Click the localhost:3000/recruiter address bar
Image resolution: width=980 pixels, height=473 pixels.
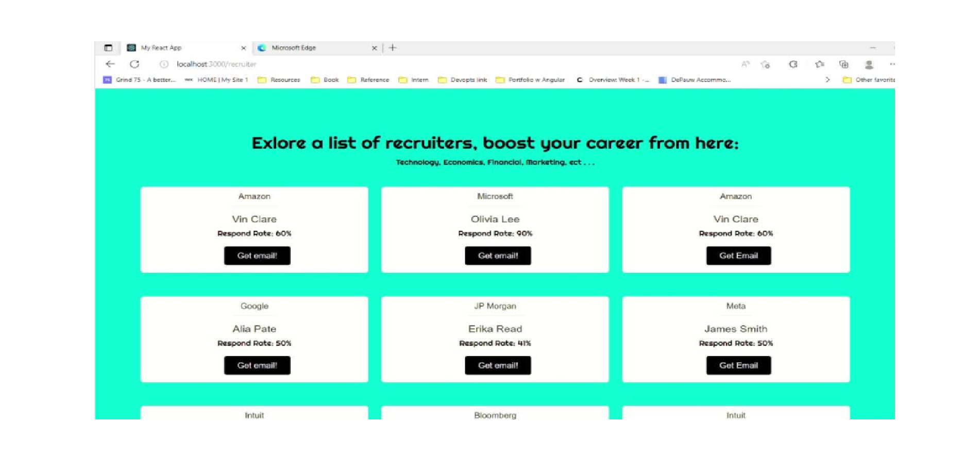coord(216,64)
